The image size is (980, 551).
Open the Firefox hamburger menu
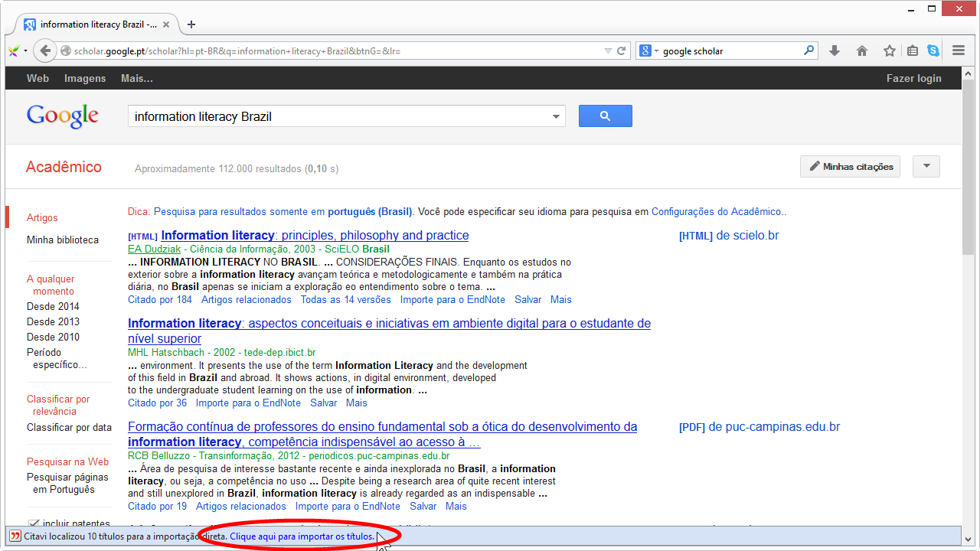[x=959, y=51]
